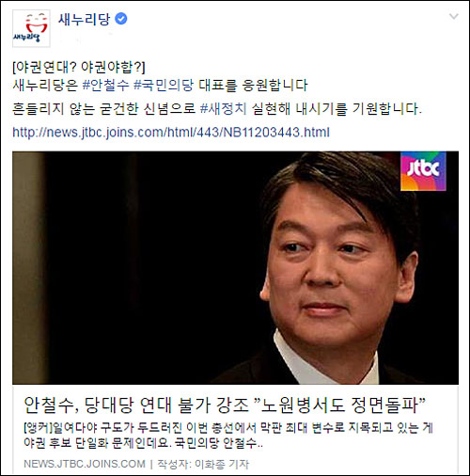
Task: Click the text 실현해 내시기를 기원합니다
Action: click(337, 109)
